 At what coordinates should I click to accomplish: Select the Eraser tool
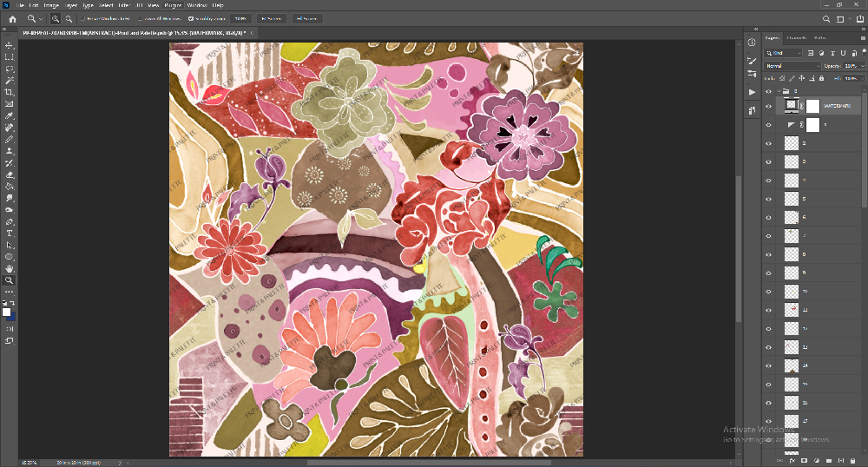[10, 174]
